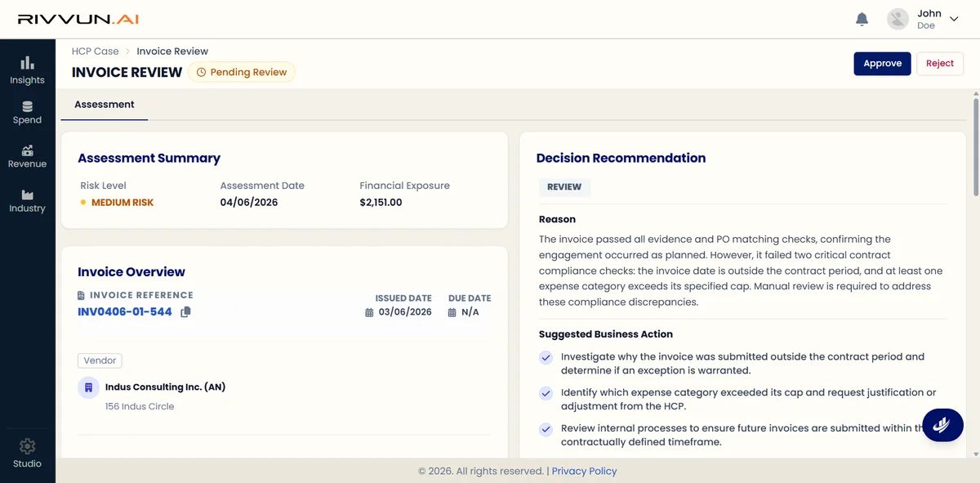Image resolution: width=980 pixels, height=483 pixels.
Task: Open the Privacy Policy link
Action: coord(584,472)
